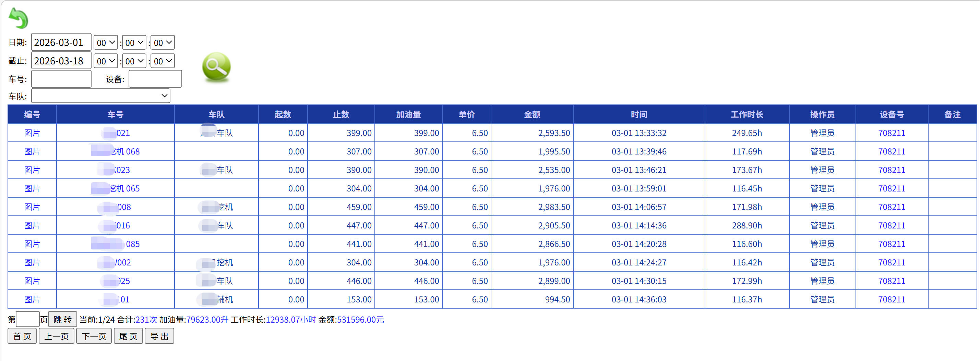This screenshot has height=361, width=980.
Task: Focus the 设备 device input field
Action: click(x=155, y=79)
